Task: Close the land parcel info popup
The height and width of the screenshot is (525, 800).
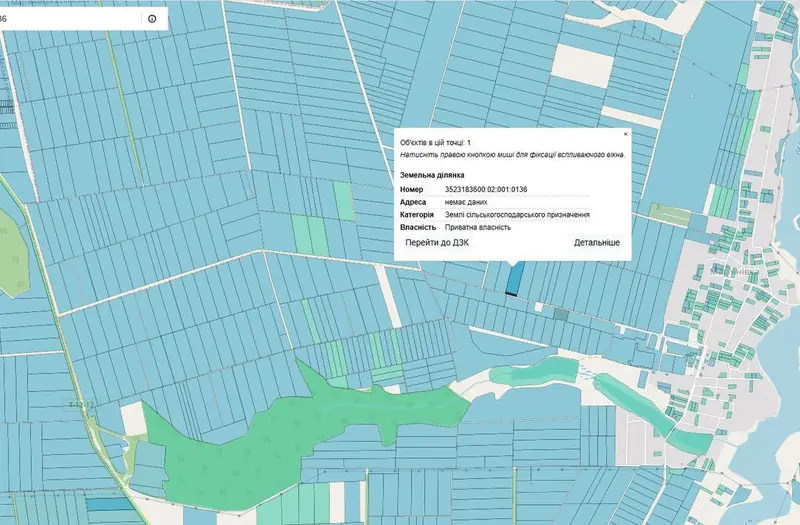Action: (626, 134)
